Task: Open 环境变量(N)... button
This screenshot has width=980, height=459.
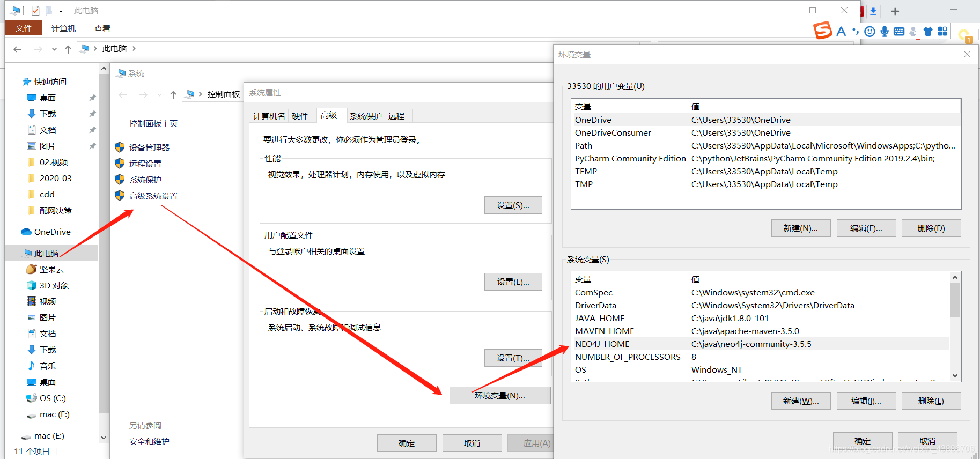Action: [x=500, y=396]
